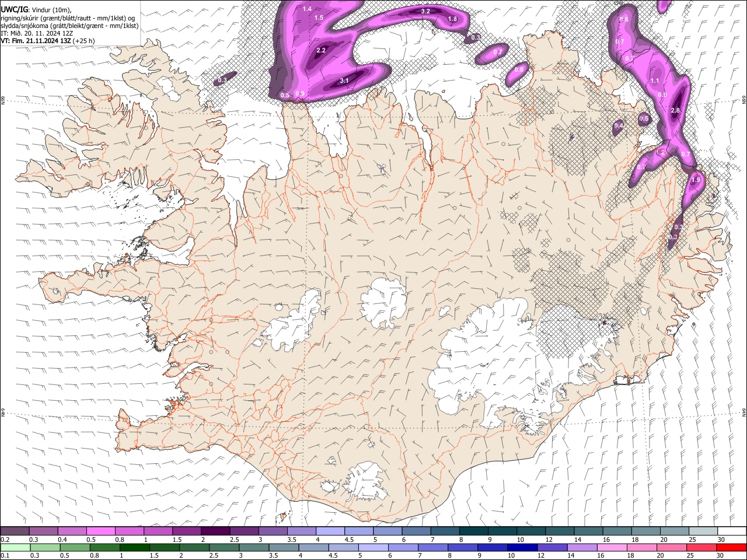The image size is (747, 560).
Task: Click the 2.8 snowfall value on the map
Action: [x=676, y=111]
